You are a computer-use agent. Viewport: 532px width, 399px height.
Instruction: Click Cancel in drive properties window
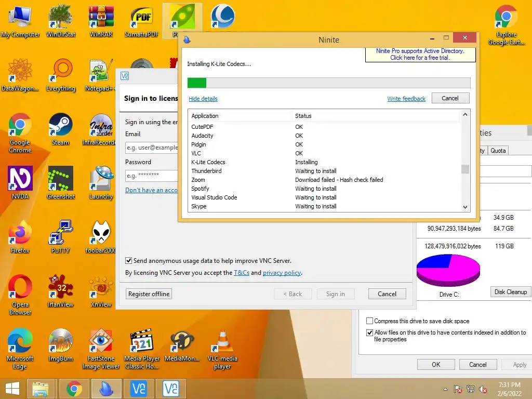click(478, 364)
